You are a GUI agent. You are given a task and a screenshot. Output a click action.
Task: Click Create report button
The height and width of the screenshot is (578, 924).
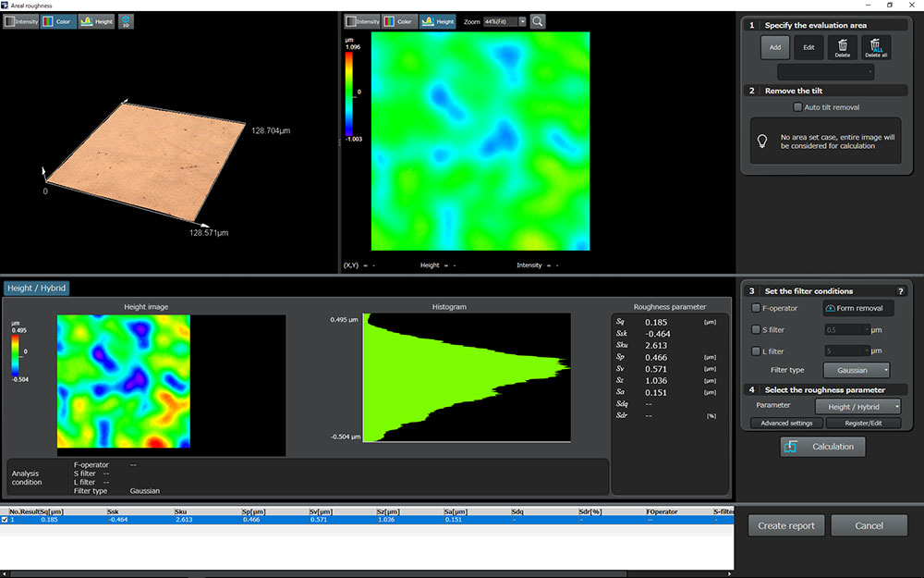click(x=785, y=525)
